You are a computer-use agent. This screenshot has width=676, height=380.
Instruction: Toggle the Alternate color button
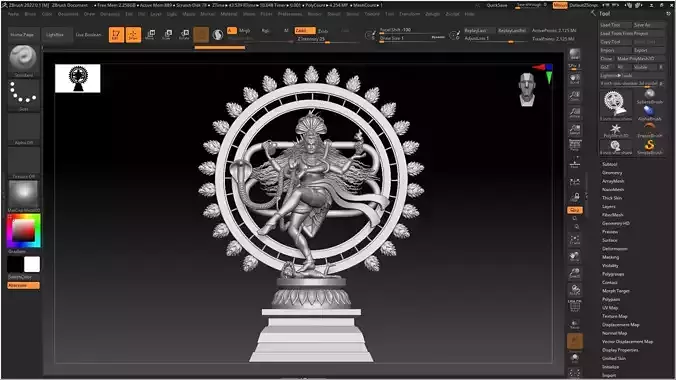coord(23,285)
